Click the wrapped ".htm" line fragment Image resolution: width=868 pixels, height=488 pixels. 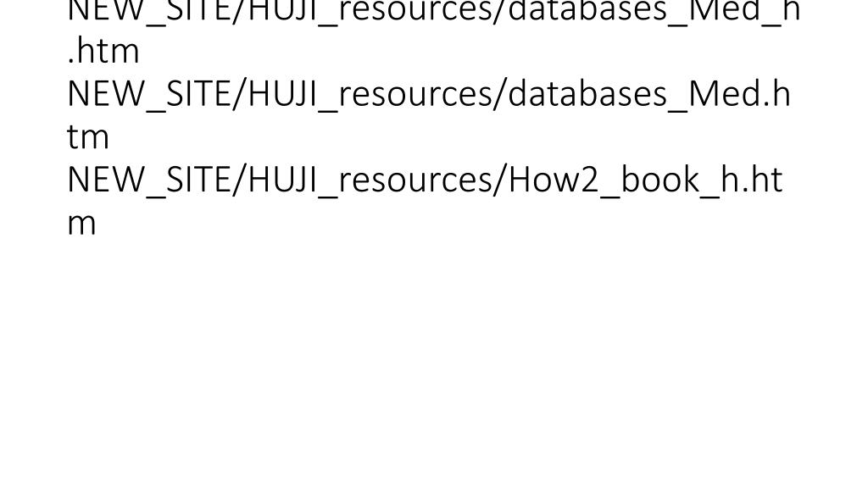103,51
